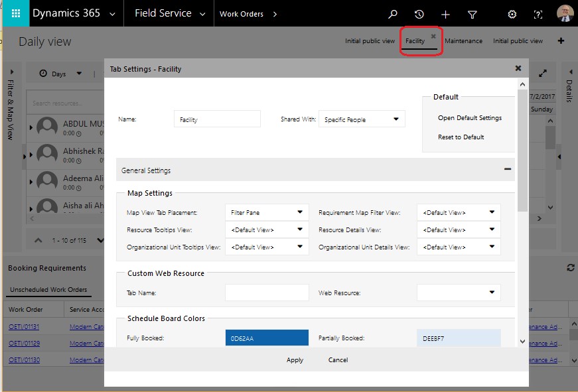The width and height of the screenshot is (578, 392).
Task: Toggle full screen expand arrows icon
Action: 543,74
